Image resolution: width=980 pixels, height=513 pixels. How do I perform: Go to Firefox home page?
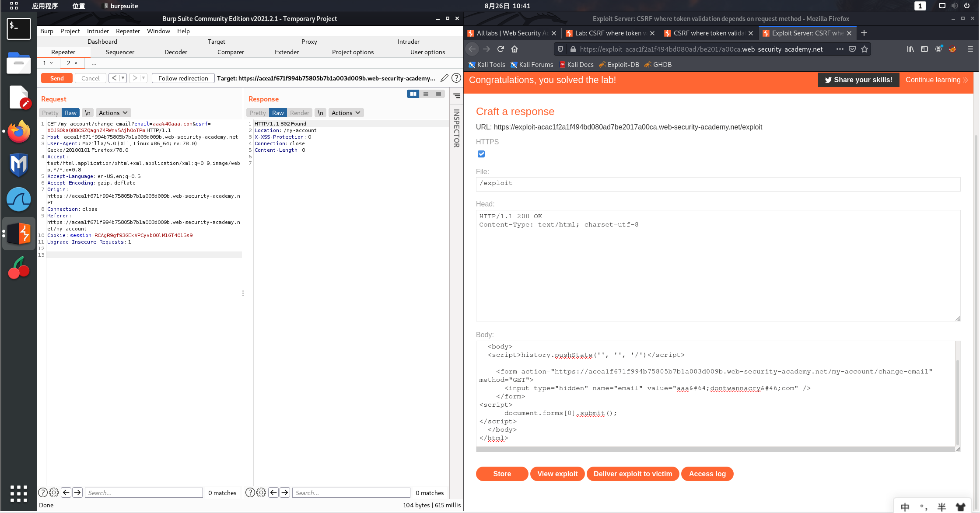[x=514, y=49]
